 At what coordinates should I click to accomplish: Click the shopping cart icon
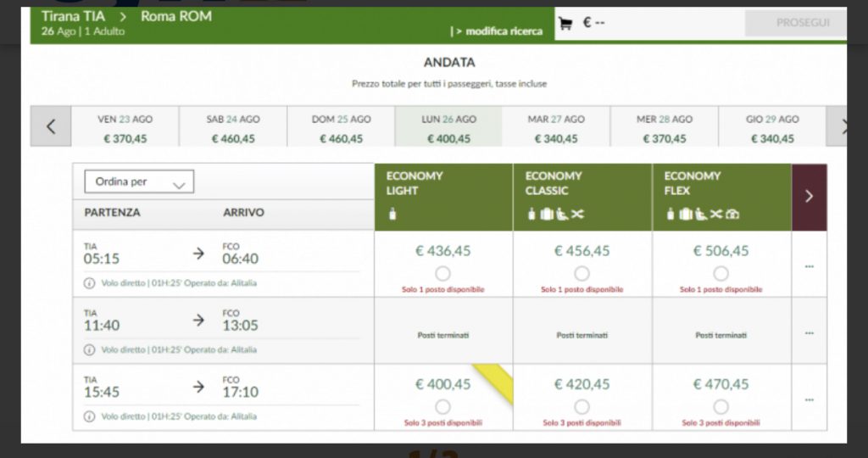[565, 23]
